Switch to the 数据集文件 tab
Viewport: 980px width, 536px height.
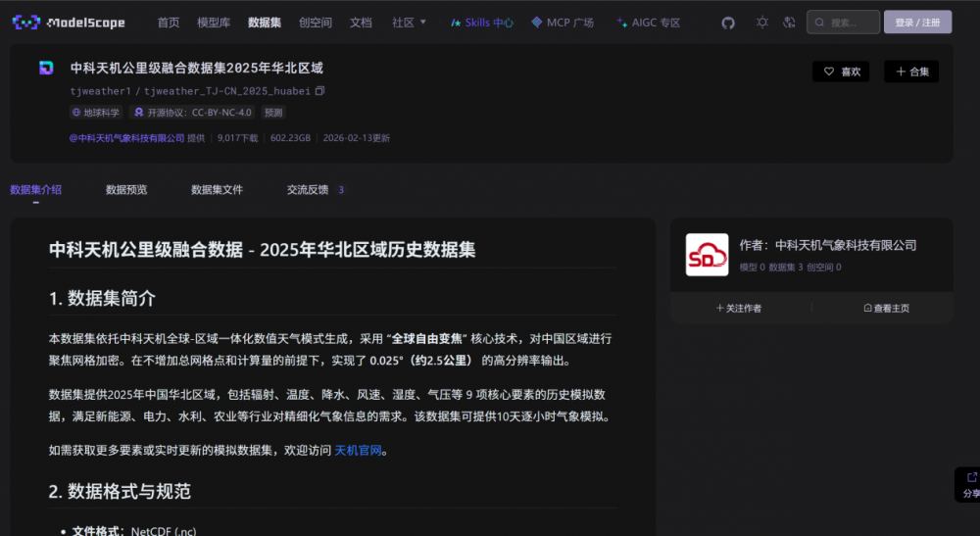tap(217, 190)
